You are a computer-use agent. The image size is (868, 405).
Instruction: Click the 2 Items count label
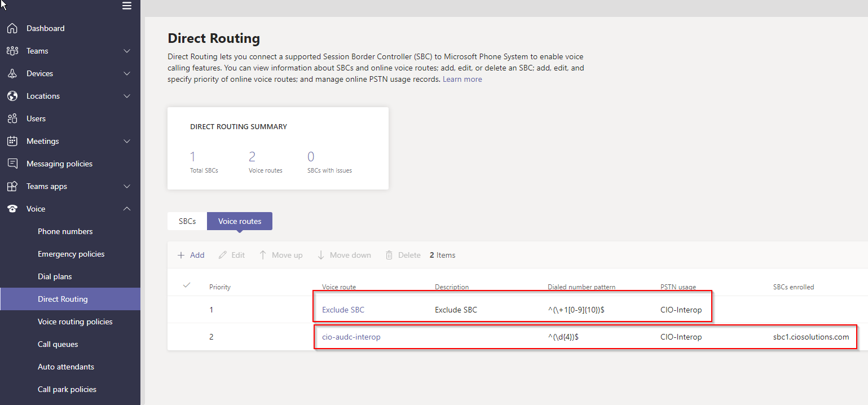[442, 255]
